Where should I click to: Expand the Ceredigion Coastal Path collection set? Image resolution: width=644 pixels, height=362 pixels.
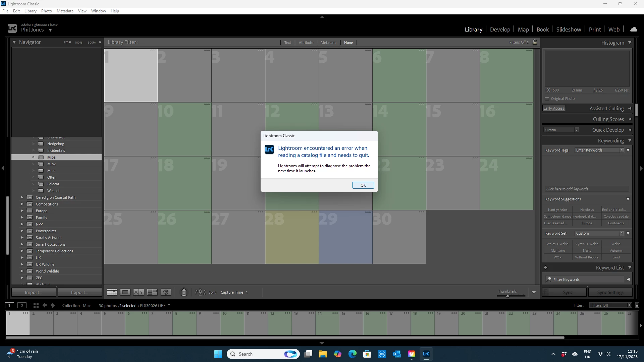[22, 197]
